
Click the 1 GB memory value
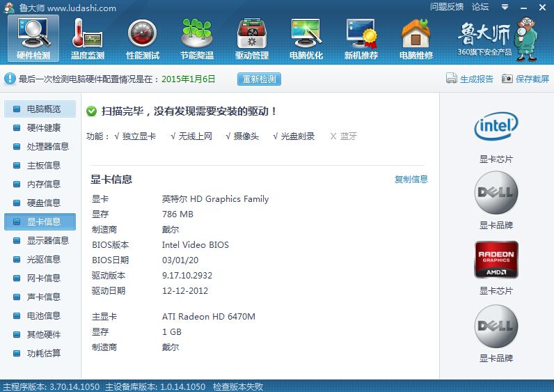tap(172, 332)
